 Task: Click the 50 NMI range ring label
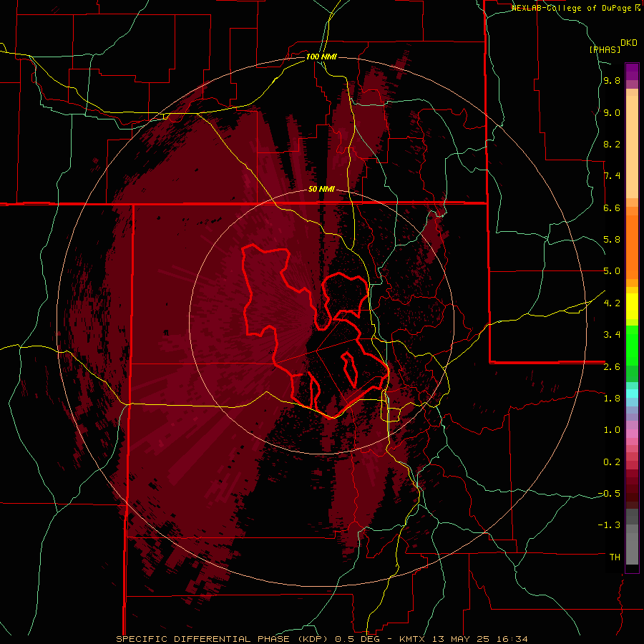coord(321,189)
